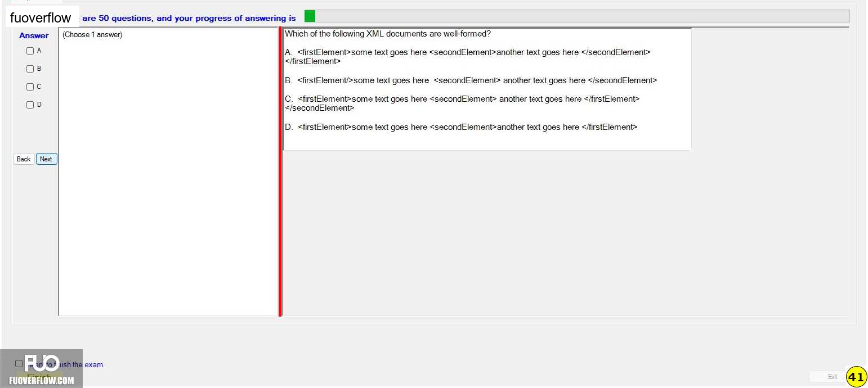Go to the Next question
868x388 pixels.
click(x=47, y=159)
